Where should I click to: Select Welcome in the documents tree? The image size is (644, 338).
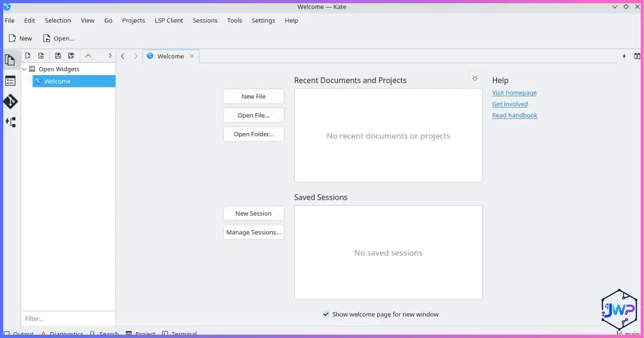(x=74, y=81)
